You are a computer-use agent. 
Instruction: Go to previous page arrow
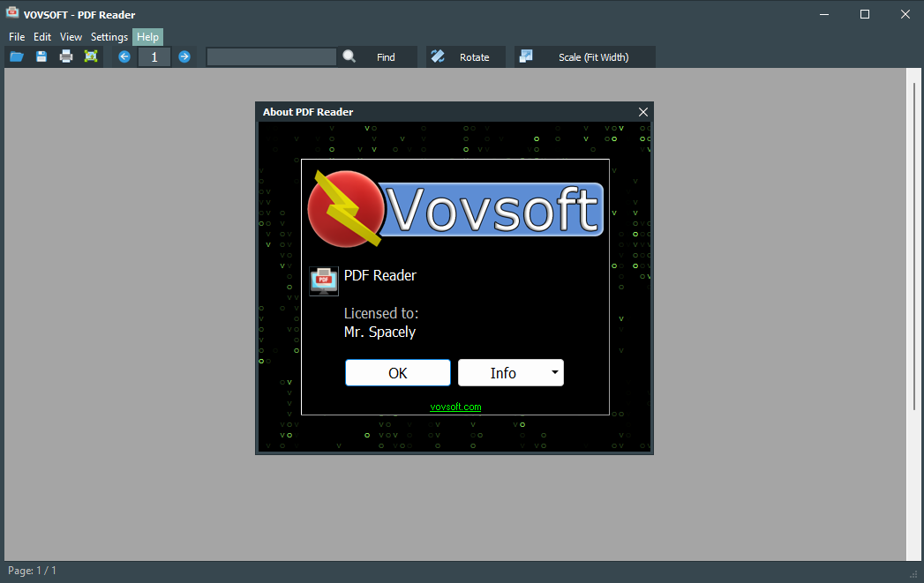click(x=124, y=56)
